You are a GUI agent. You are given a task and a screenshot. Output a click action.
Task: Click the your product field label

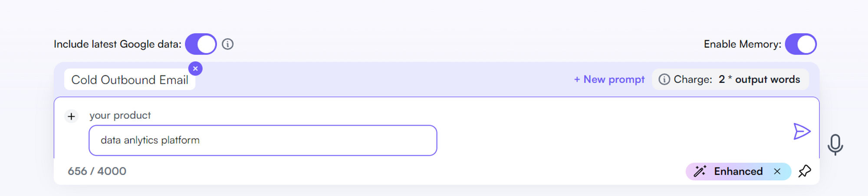coord(120,115)
